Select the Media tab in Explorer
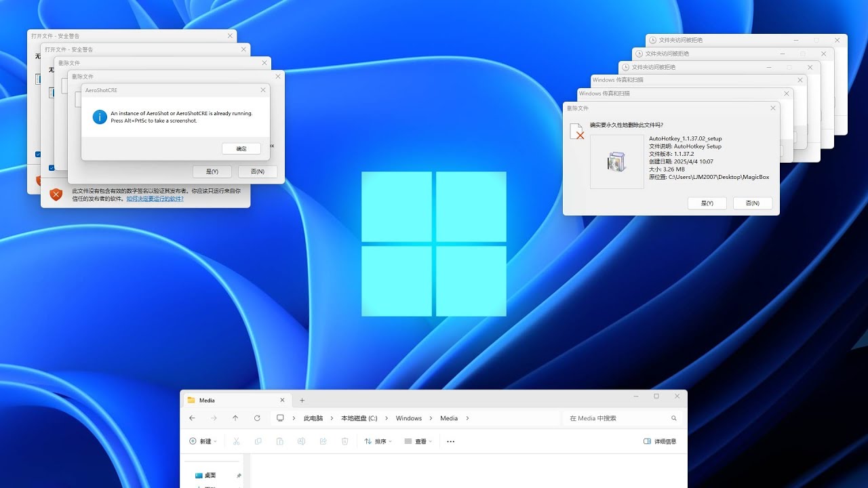Image resolution: width=868 pixels, height=488 pixels. coord(237,400)
